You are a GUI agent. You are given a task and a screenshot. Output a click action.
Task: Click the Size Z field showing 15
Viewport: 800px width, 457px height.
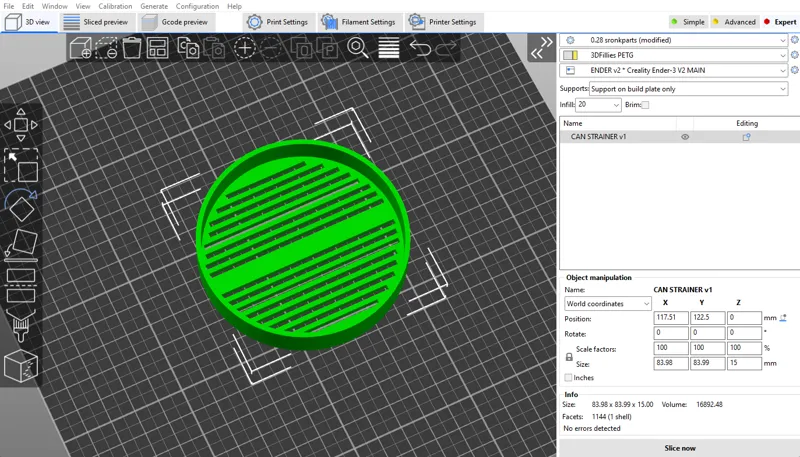tap(744, 363)
